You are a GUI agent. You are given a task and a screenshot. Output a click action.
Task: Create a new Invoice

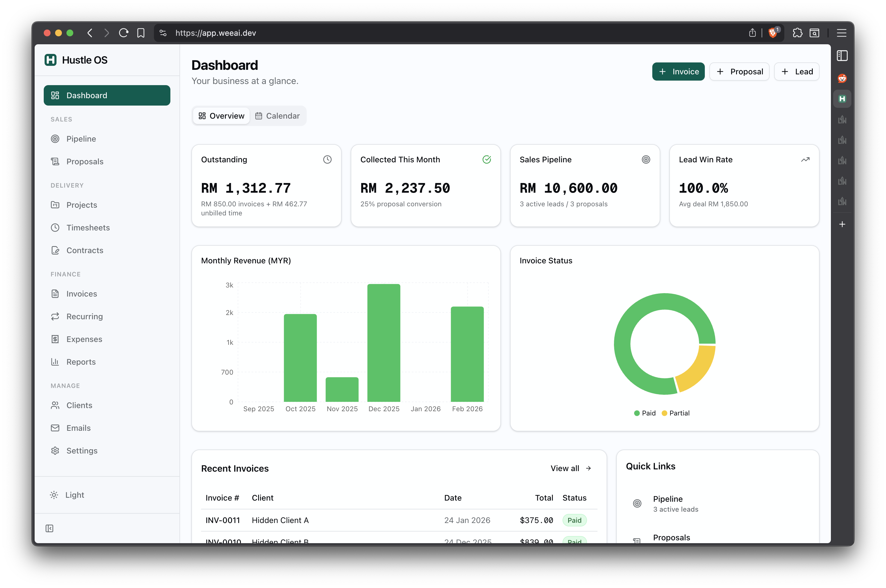(678, 71)
